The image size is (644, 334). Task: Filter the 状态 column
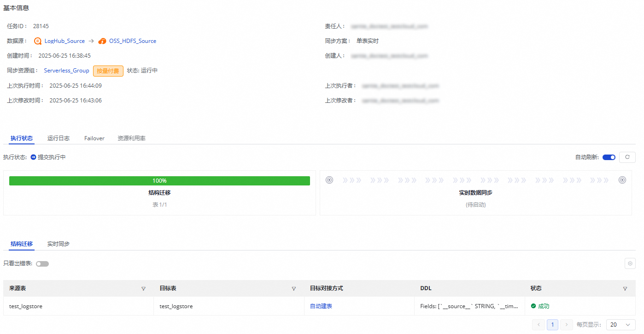(x=625, y=289)
